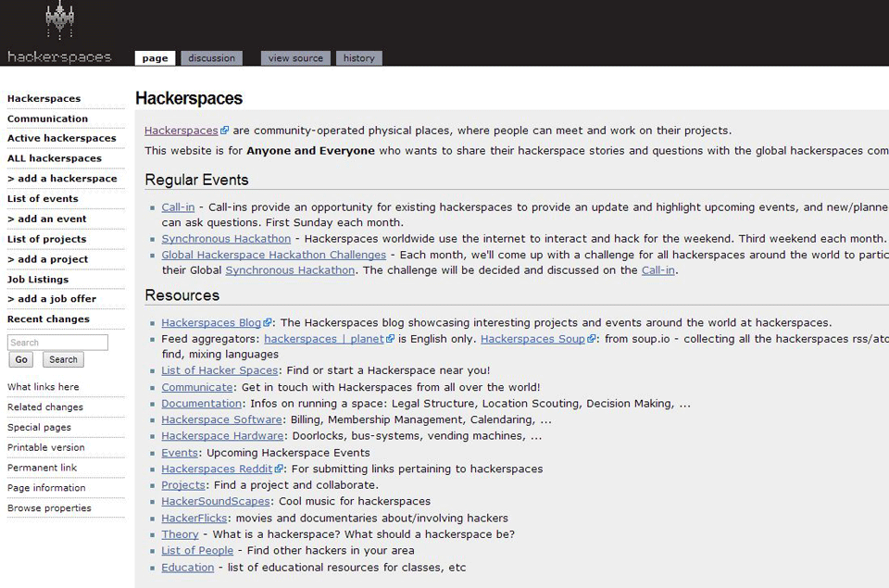Switch to the discussion tab
Viewport: 889px width, 588px height.
pyautogui.click(x=211, y=58)
